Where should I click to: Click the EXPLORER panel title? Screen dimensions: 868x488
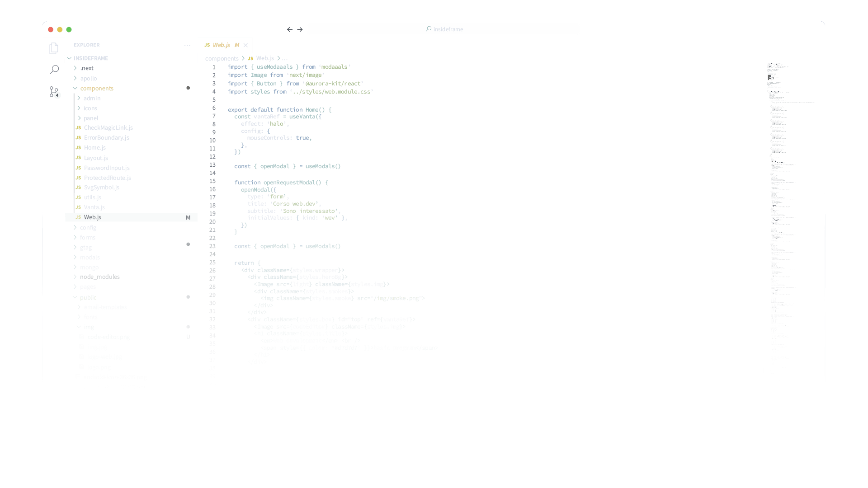click(87, 45)
